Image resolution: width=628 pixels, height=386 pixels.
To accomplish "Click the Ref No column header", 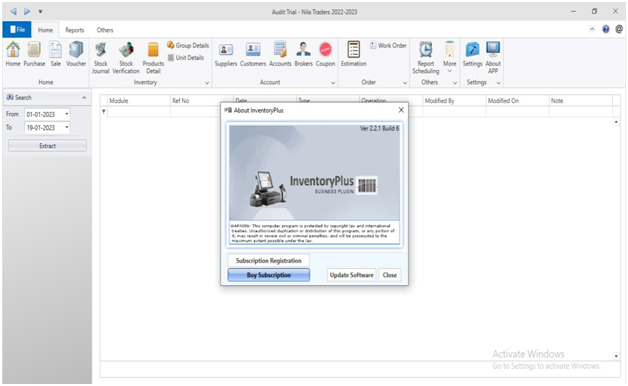I will tap(202, 101).
